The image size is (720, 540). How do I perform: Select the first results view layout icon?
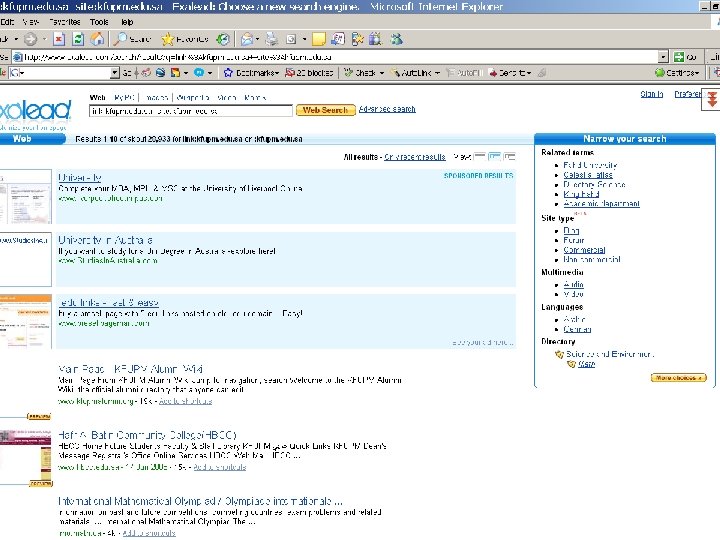479,157
